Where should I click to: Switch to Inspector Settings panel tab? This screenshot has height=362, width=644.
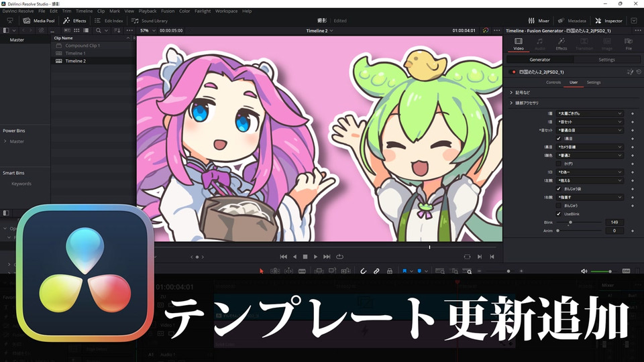(x=606, y=60)
